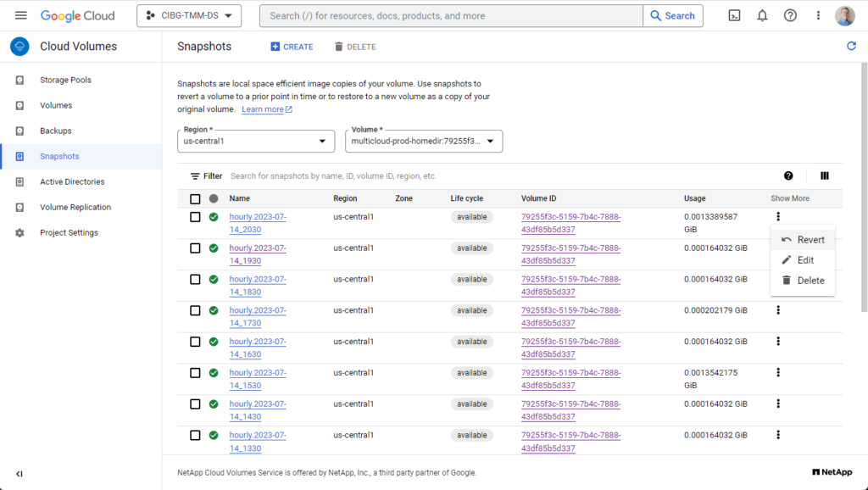Open column display options icon
The image size is (868, 490).
(825, 176)
